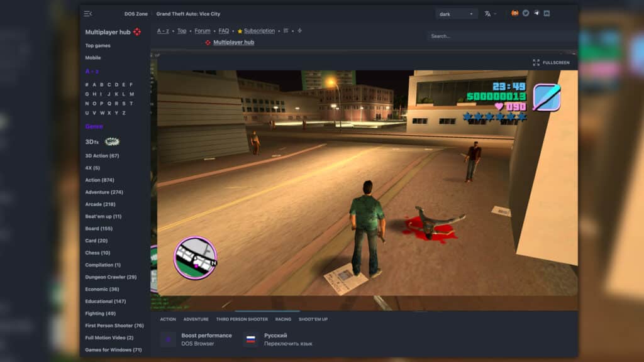Go to the Forum navigation link

coord(203,31)
